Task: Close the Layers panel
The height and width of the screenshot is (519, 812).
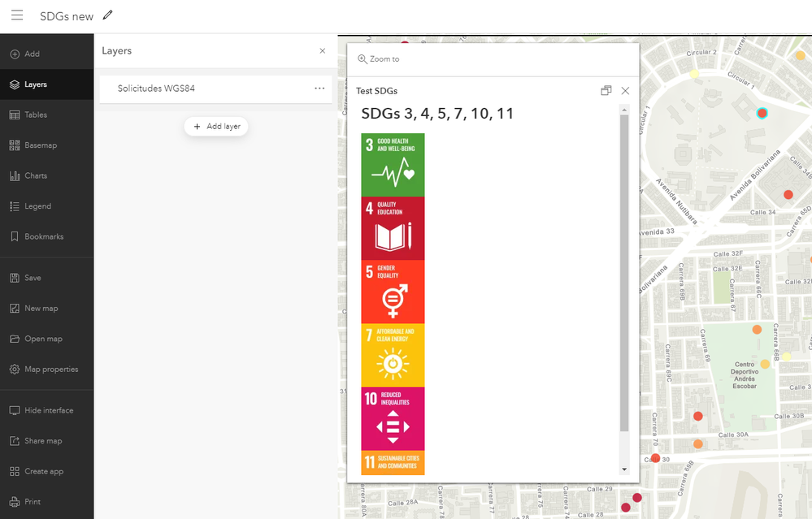Action: coord(322,50)
